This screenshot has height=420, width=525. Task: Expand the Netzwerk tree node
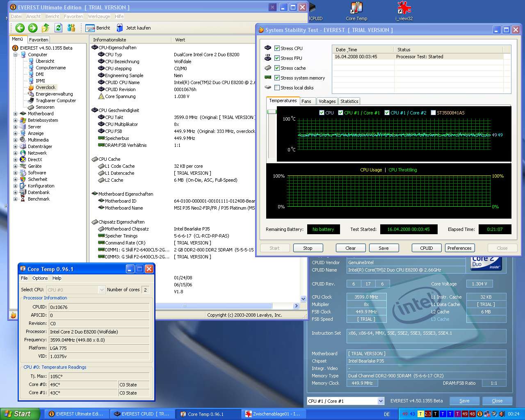coord(16,153)
